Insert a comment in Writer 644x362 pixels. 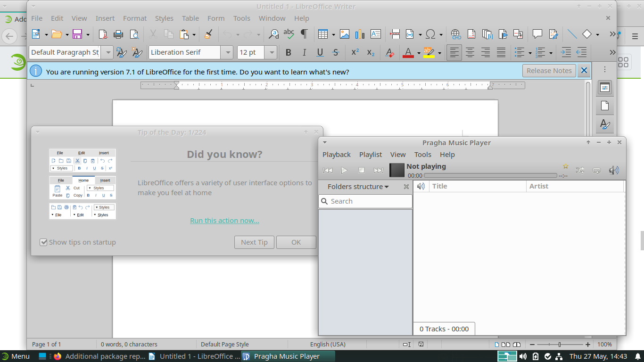coord(537,34)
